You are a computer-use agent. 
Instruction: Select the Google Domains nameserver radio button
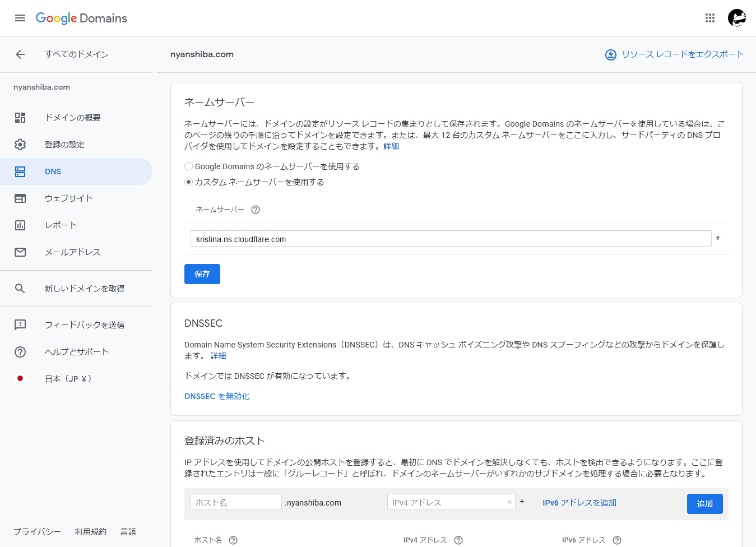pyautogui.click(x=188, y=166)
